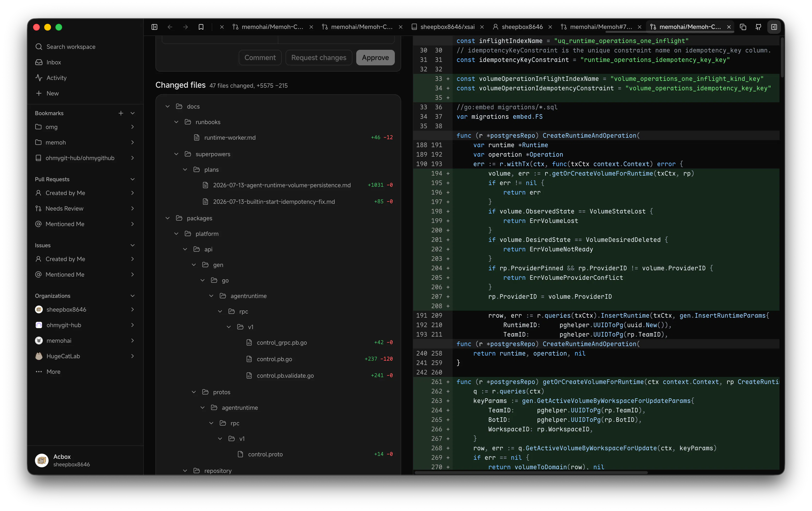Open Pull Requests Created by Me

point(85,193)
